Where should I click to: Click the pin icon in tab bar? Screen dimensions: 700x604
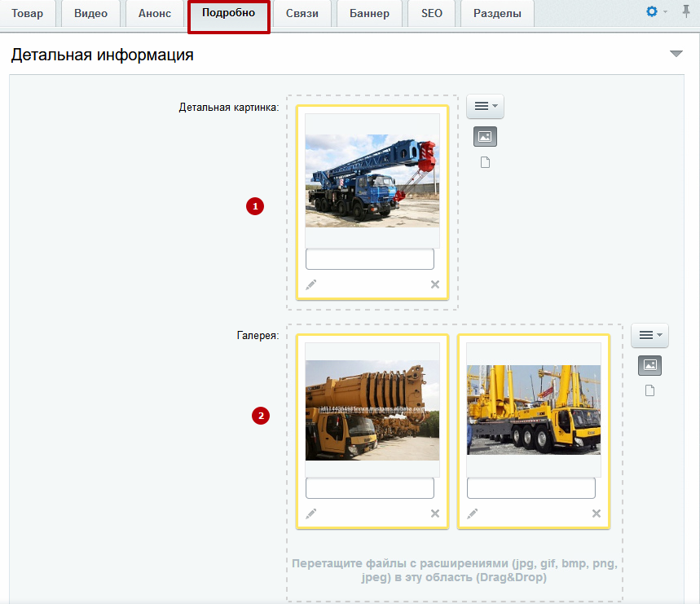(686, 11)
